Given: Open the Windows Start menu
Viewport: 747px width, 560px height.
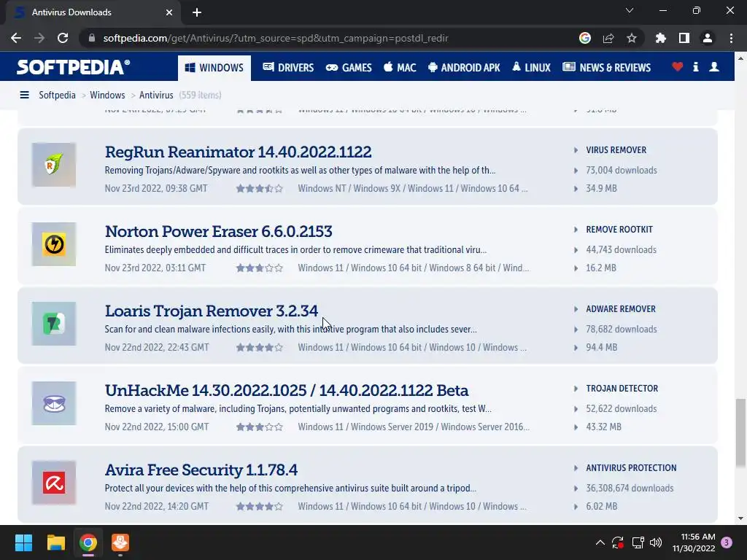Looking at the screenshot, I should [x=23, y=542].
